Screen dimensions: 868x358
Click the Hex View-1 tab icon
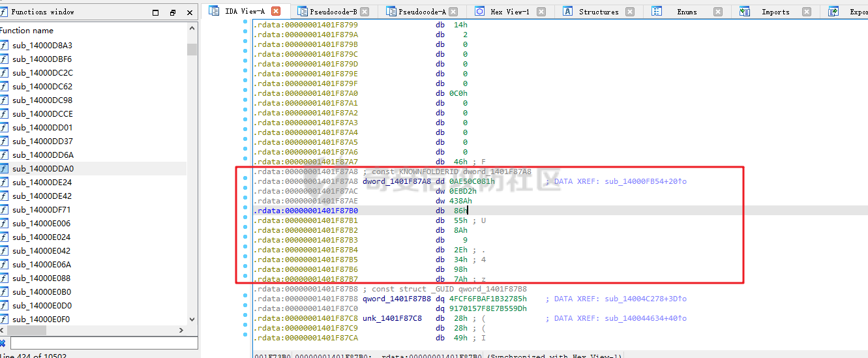(479, 11)
